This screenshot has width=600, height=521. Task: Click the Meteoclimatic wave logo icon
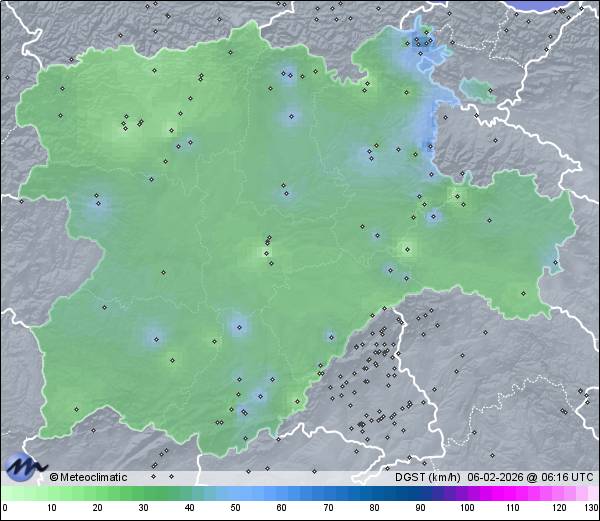click(x=24, y=466)
